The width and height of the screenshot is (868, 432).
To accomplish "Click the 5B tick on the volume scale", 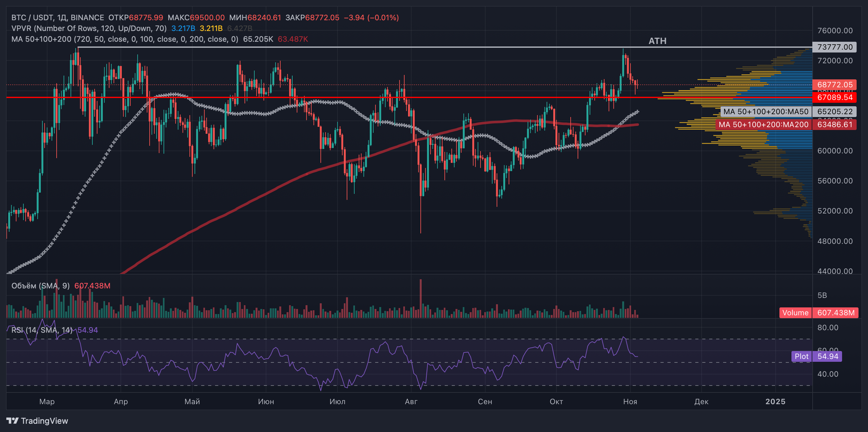I will coord(822,295).
